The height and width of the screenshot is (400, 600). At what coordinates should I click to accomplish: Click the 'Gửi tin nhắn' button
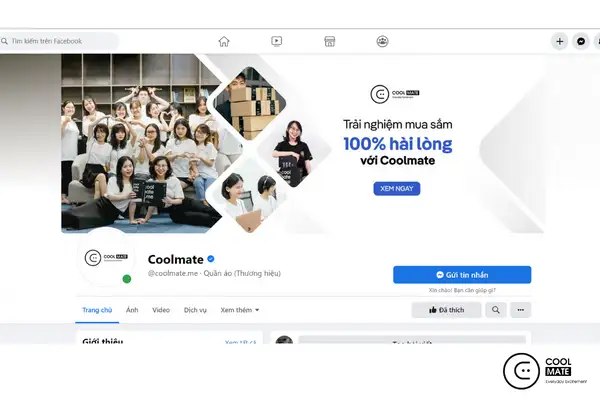click(x=462, y=275)
